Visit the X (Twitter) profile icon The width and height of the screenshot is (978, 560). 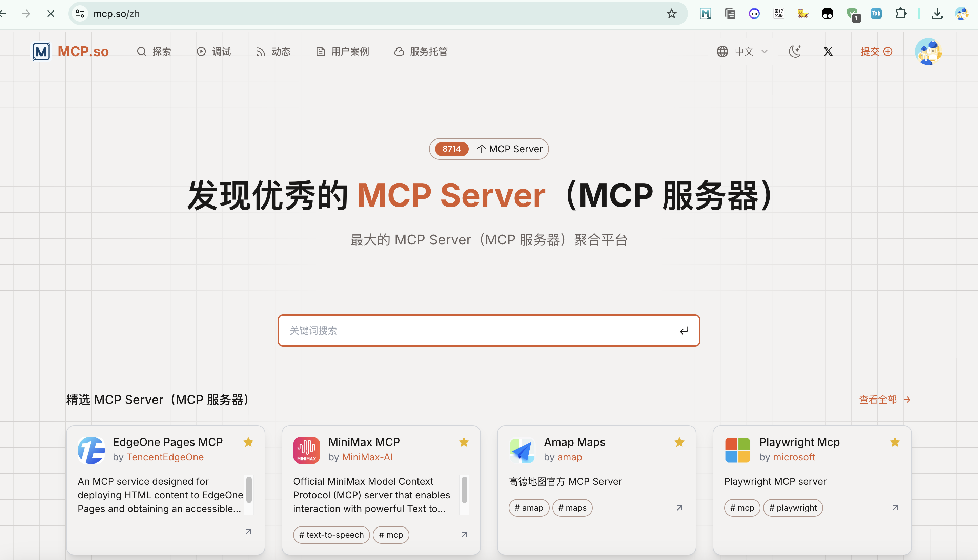(x=828, y=51)
